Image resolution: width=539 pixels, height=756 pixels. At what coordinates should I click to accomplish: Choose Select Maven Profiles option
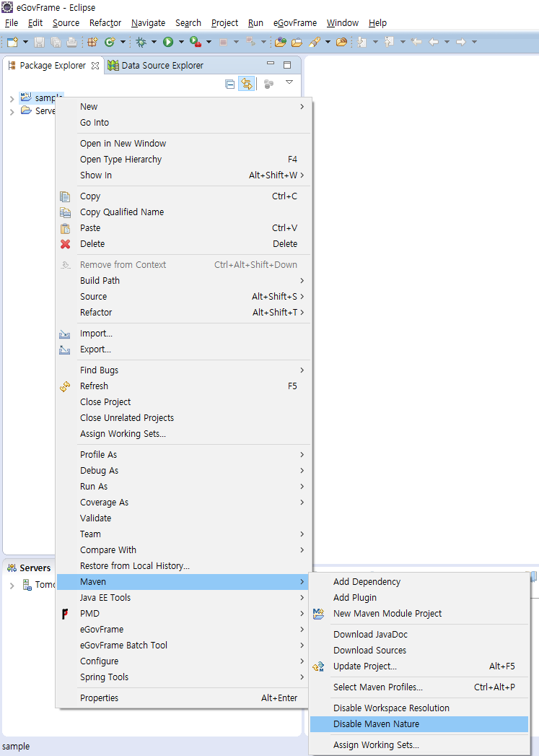point(377,687)
